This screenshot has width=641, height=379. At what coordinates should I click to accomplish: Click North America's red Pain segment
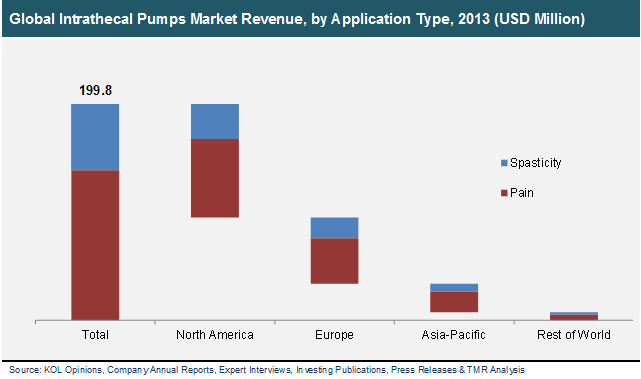215,178
